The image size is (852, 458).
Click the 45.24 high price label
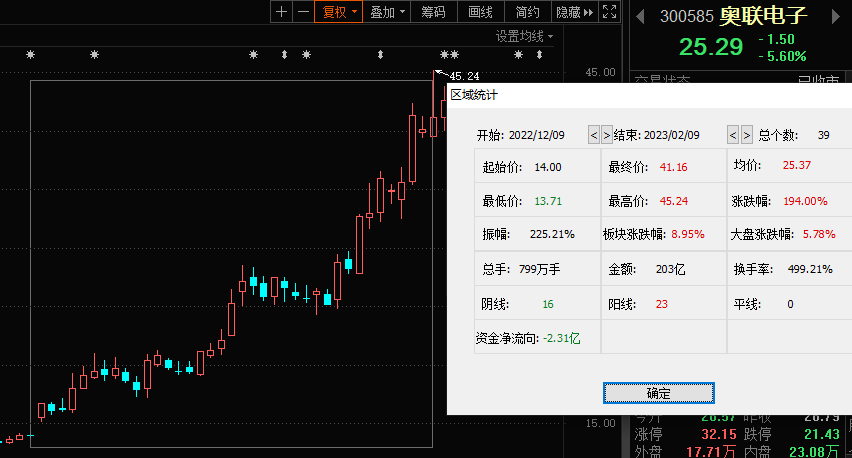(465, 76)
